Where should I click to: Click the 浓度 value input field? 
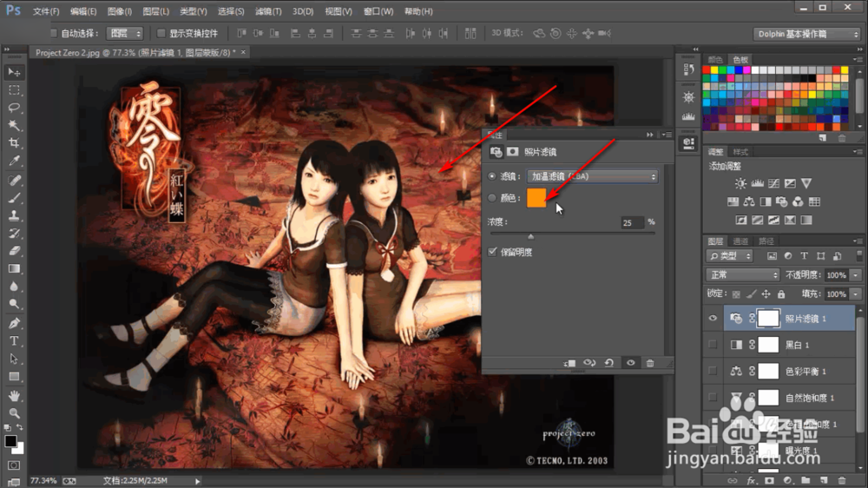point(632,222)
